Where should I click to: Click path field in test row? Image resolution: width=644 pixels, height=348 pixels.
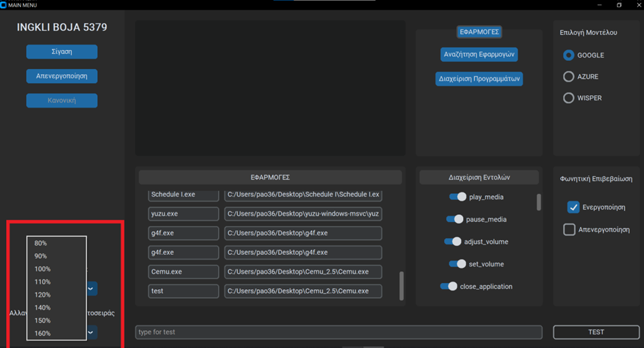pyautogui.click(x=303, y=291)
